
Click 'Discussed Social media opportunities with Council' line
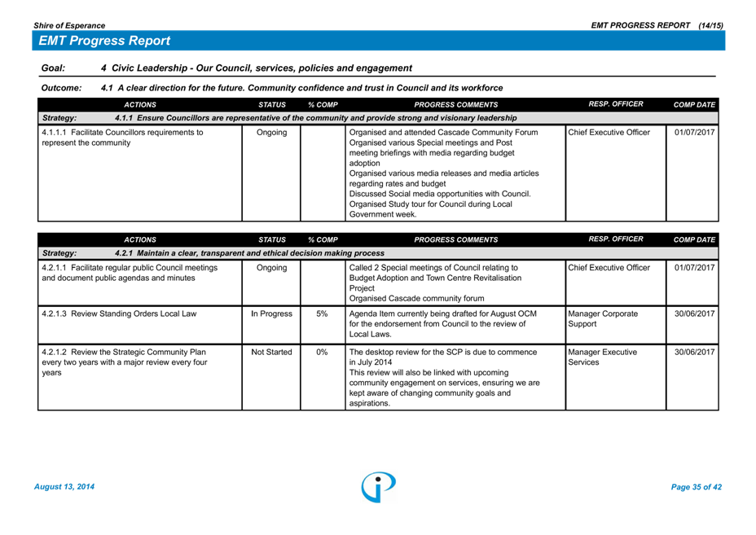pos(440,194)
